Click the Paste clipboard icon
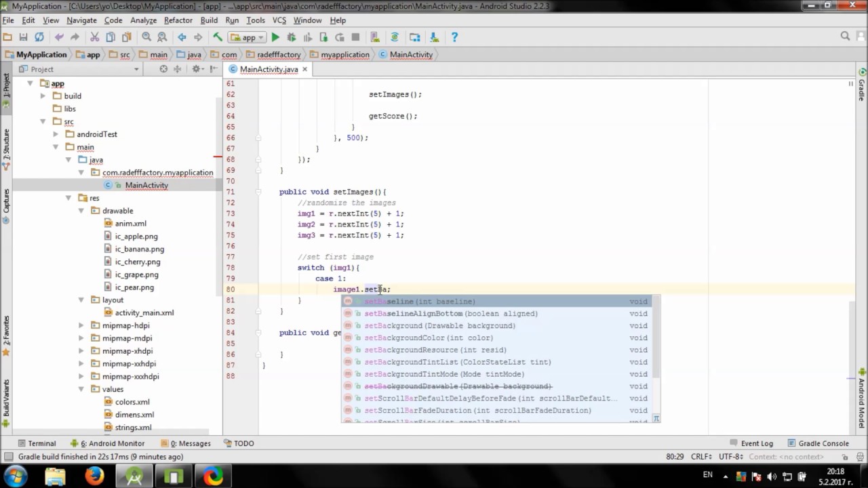This screenshot has width=868, height=488. point(126,37)
